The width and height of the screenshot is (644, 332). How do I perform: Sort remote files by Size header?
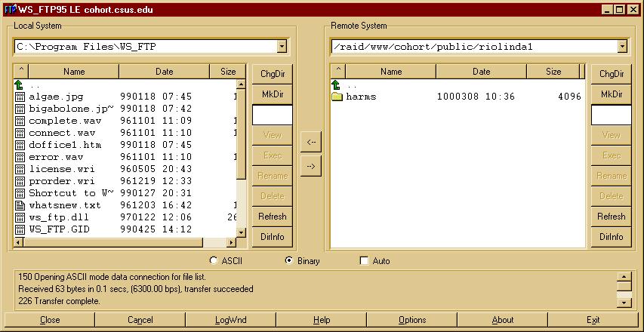click(553, 72)
